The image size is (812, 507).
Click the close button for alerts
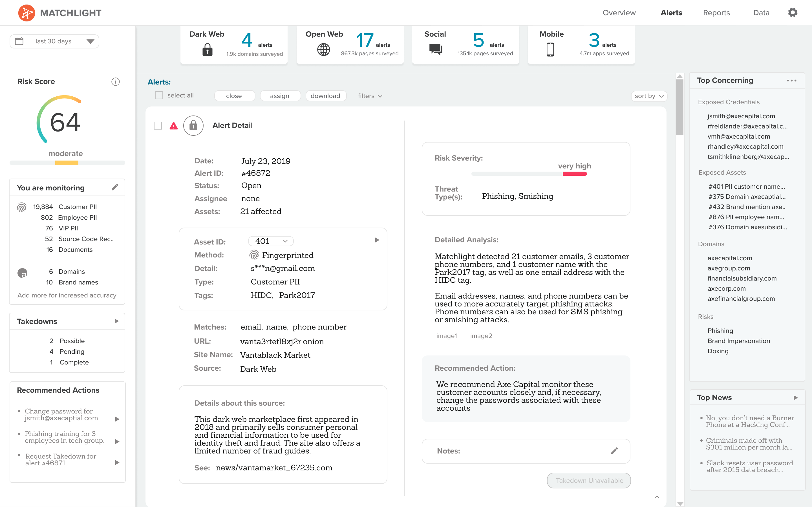tap(234, 95)
